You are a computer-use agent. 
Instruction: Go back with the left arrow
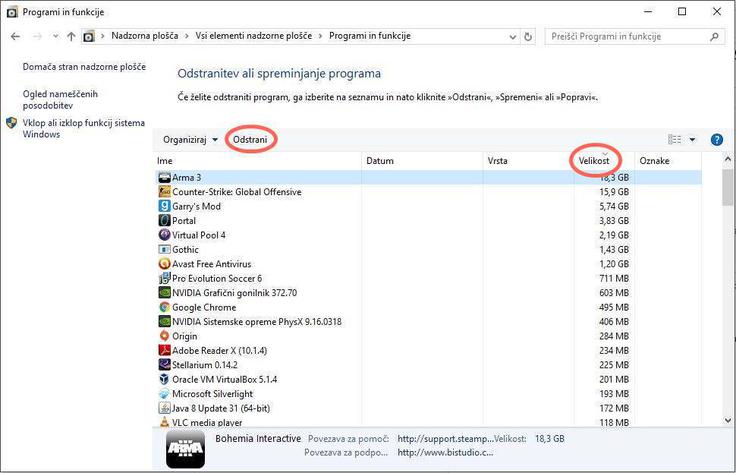(x=15, y=36)
